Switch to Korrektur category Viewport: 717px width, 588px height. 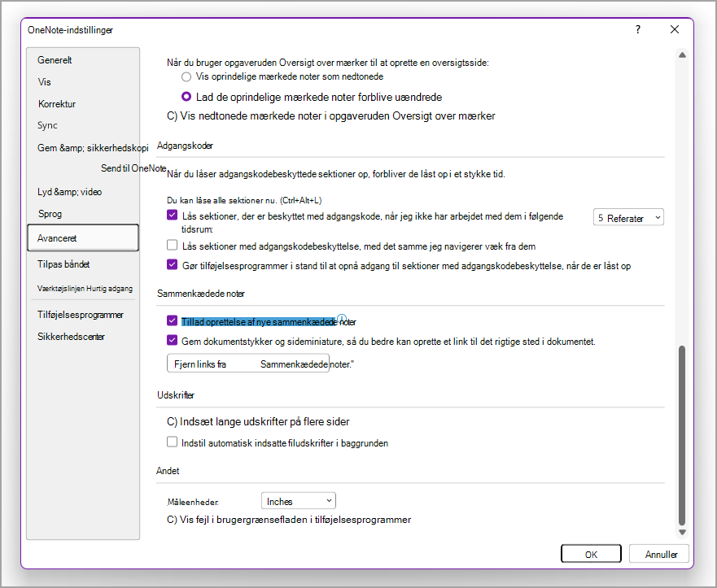click(x=57, y=104)
